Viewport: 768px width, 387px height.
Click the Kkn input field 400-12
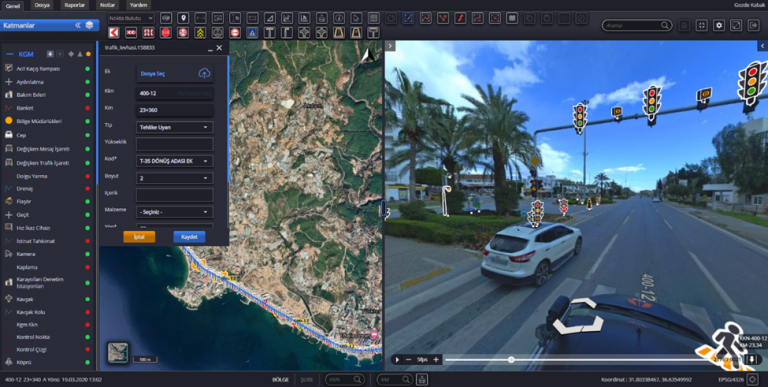point(174,93)
